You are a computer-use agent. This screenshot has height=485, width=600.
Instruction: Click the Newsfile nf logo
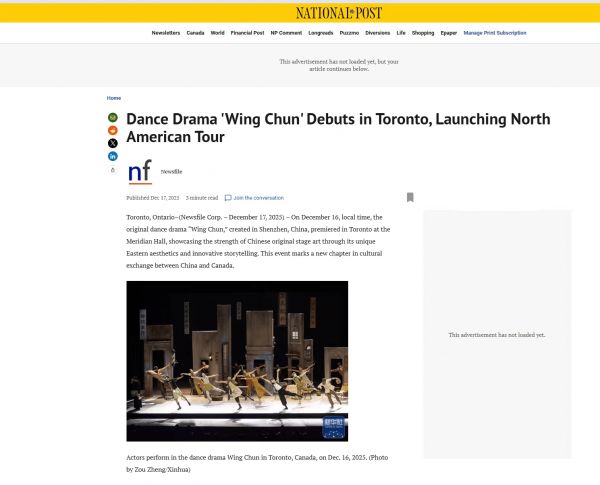[140, 172]
